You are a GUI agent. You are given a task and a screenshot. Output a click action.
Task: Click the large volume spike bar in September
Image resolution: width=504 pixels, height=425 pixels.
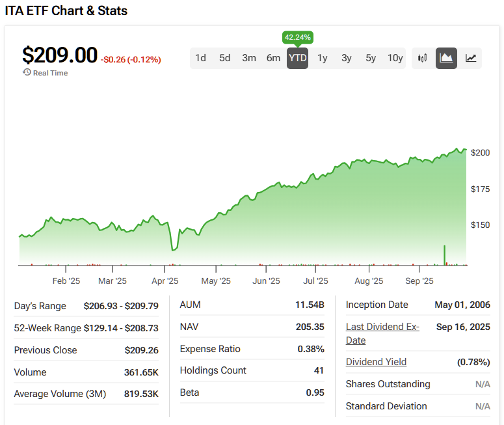[x=445, y=255]
